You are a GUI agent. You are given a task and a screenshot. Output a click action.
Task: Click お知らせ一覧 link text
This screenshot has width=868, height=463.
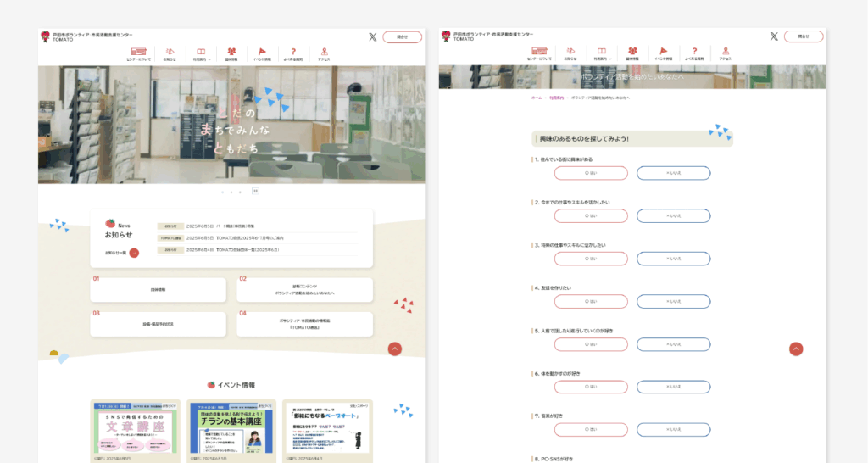[x=115, y=253]
